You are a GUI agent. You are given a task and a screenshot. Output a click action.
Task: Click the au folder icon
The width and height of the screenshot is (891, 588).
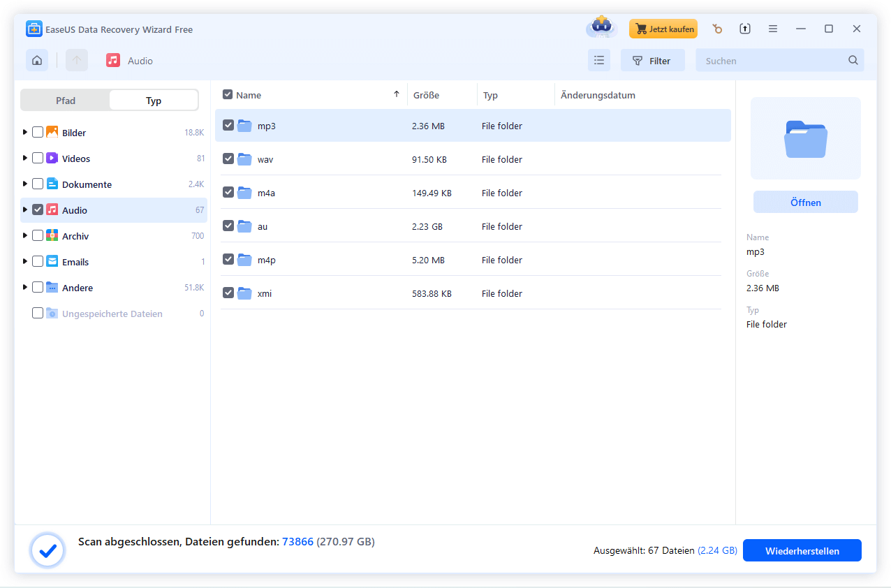(x=244, y=226)
